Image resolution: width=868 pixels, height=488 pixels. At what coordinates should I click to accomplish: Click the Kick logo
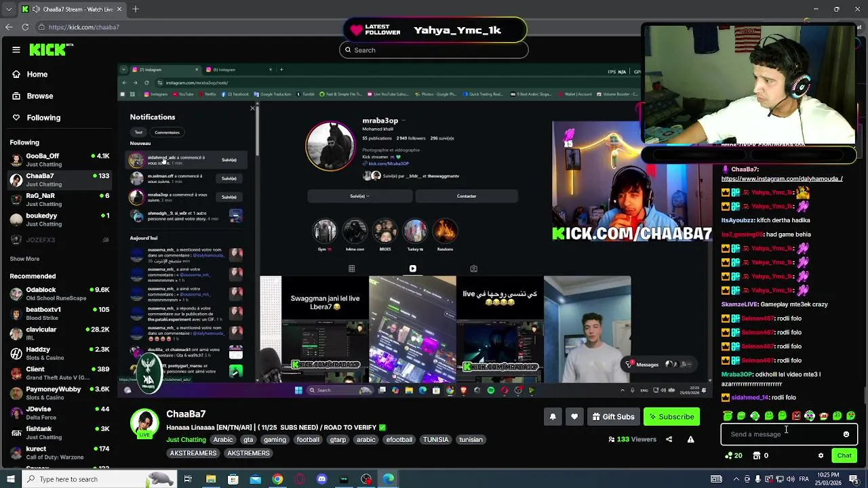51,49
